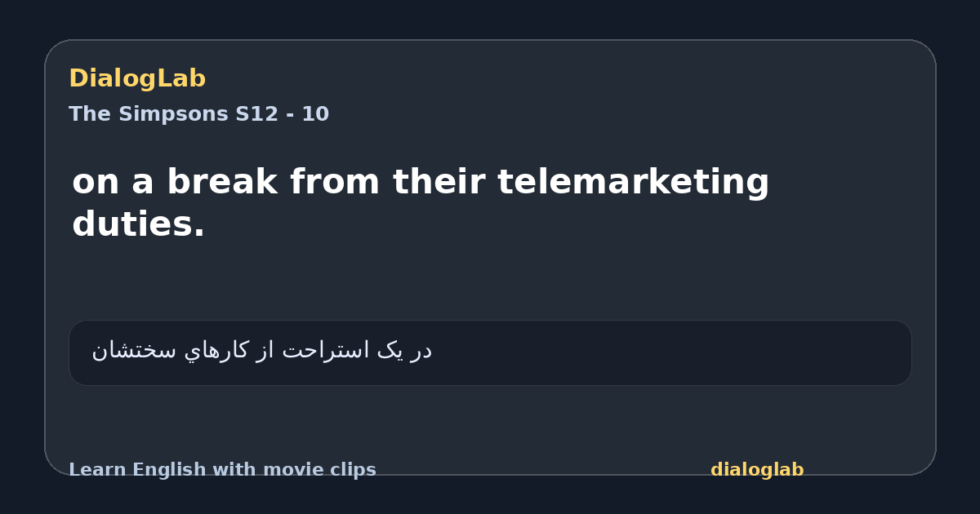Click the Learn English with movie clips tagline

click(x=222, y=470)
